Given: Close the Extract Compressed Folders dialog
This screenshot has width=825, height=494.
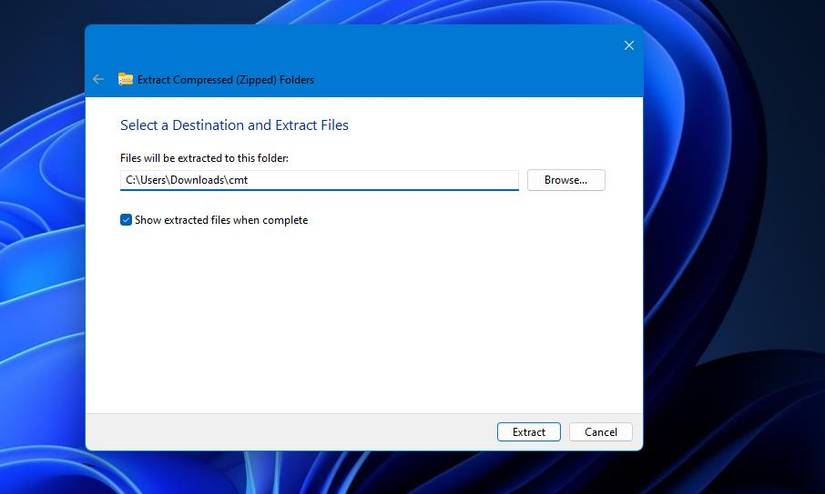Looking at the screenshot, I should (x=629, y=46).
